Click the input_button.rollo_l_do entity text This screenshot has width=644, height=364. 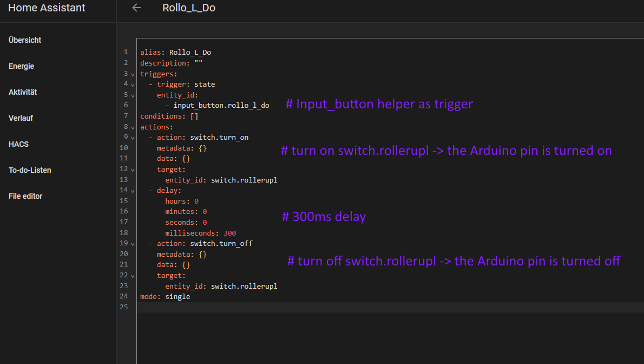tap(221, 106)
